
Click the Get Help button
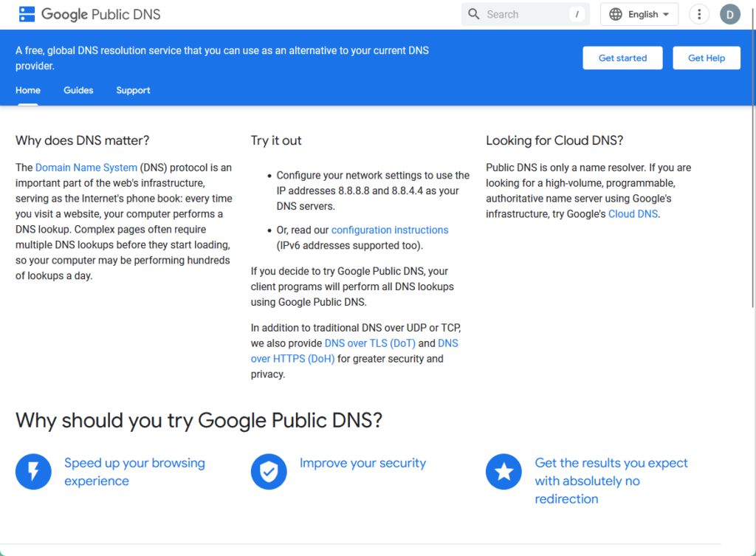[x=707, y=58]
